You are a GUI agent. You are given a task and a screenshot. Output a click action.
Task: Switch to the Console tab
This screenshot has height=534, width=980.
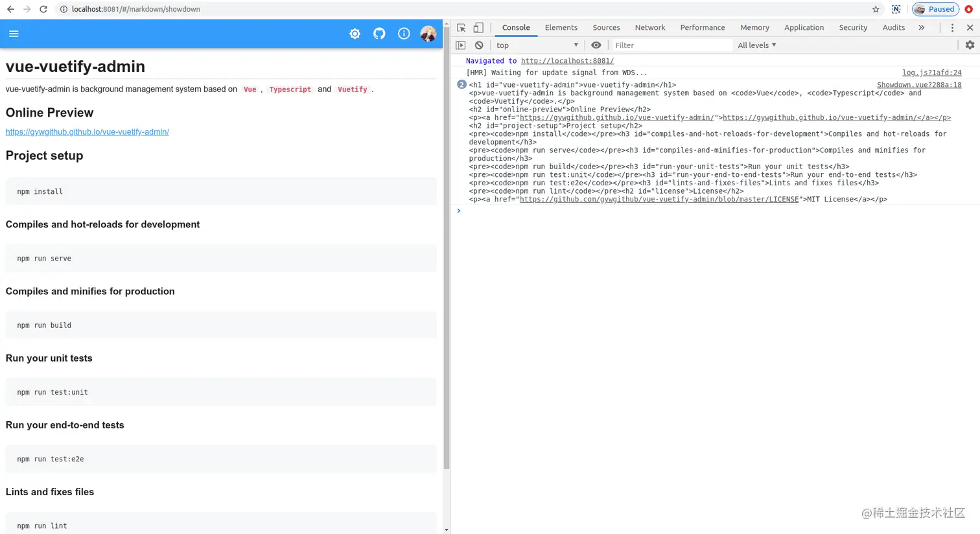(x=516, y=28)
